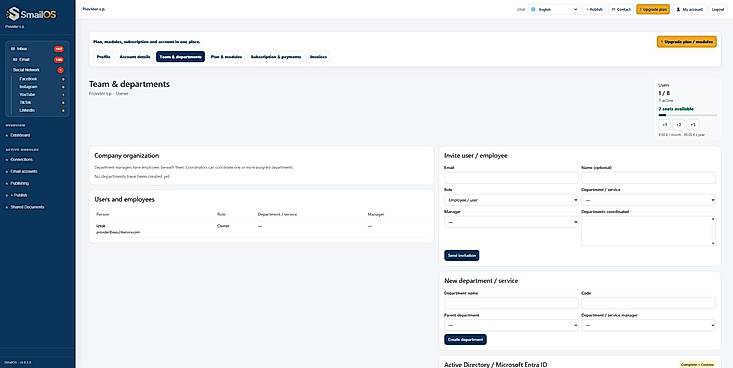Click Create department button
733x368 pixels.
pos(465,339)
